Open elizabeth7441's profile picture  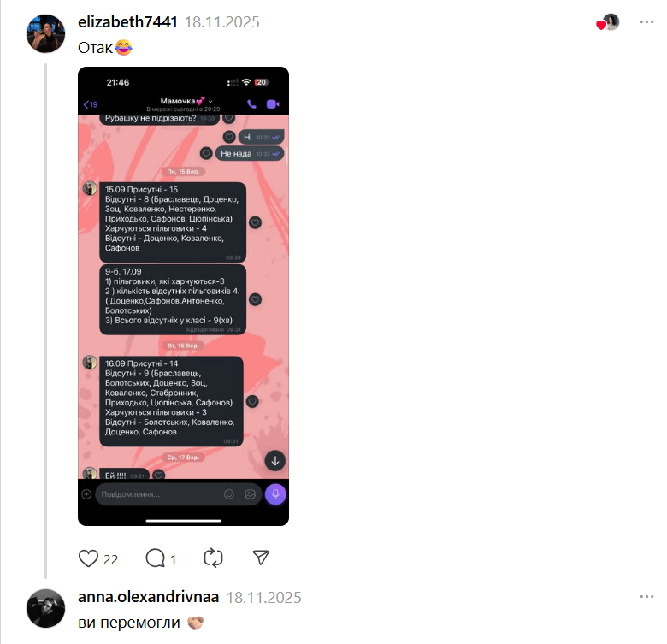pos(45,33)
